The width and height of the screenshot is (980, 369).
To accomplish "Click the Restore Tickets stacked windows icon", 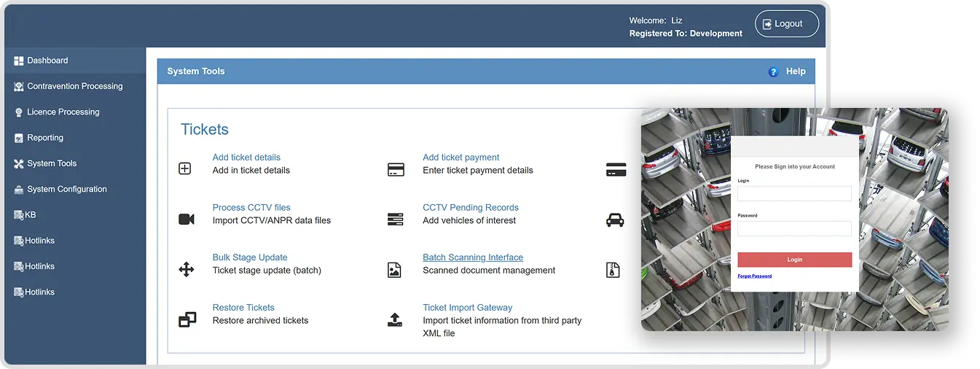I will [187, 319].
